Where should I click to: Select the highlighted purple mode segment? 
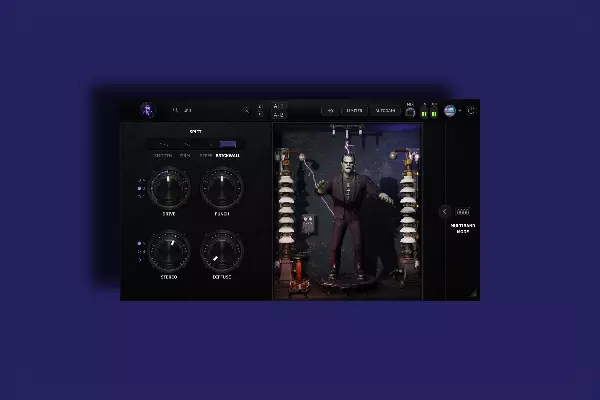pyautogui.click(x=228, y=144)
